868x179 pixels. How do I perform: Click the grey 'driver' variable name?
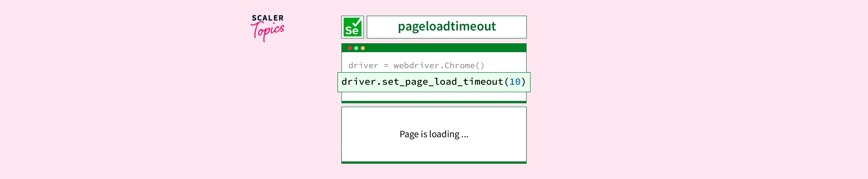pyautogui.click(x=363, y=66)
